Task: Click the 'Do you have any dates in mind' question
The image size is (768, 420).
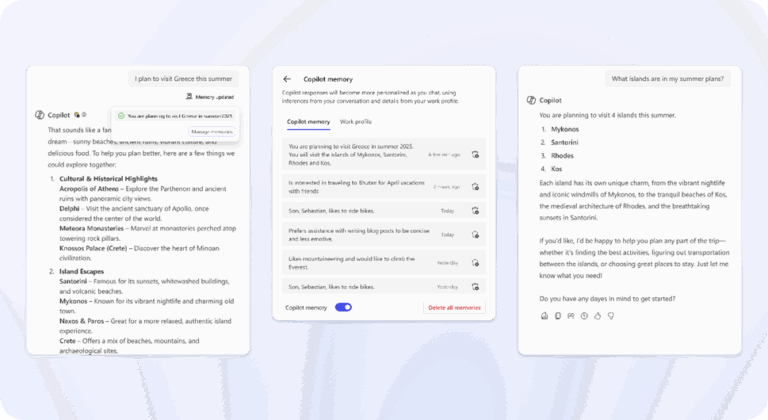Action: (607, 299)
